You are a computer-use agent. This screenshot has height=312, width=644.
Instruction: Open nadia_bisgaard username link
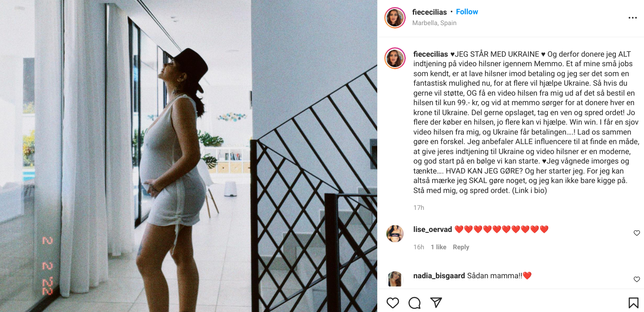tap(439, 276)
